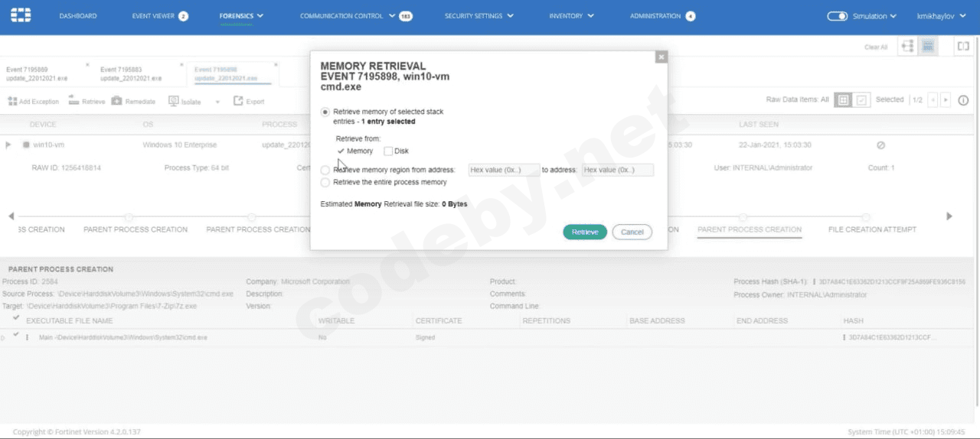
Task: Open cmd.exe row options menu dots
Action: (28, 337)
